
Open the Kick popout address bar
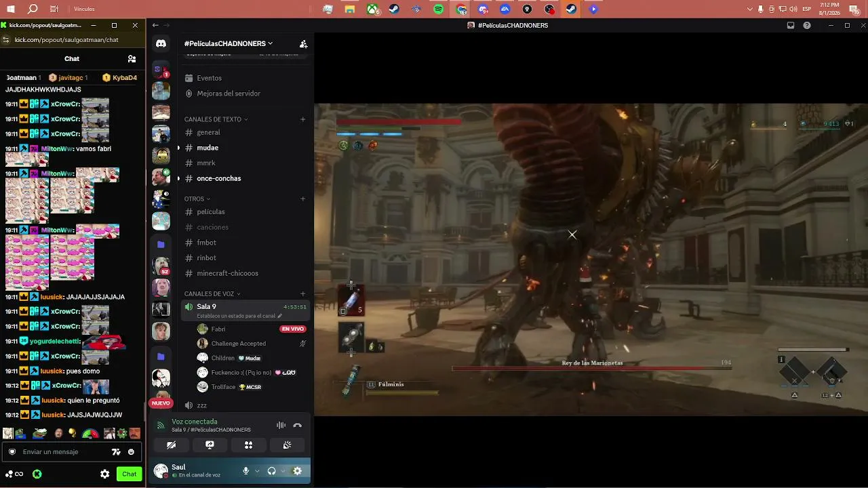(66, 40)
